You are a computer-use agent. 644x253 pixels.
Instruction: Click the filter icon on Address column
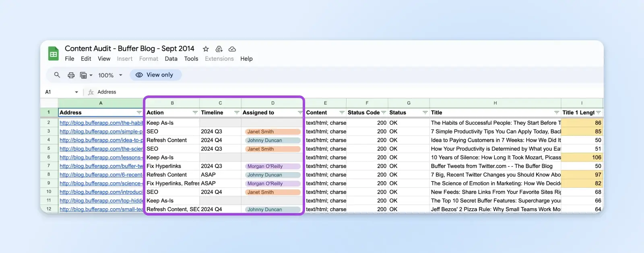click(139, 112)
